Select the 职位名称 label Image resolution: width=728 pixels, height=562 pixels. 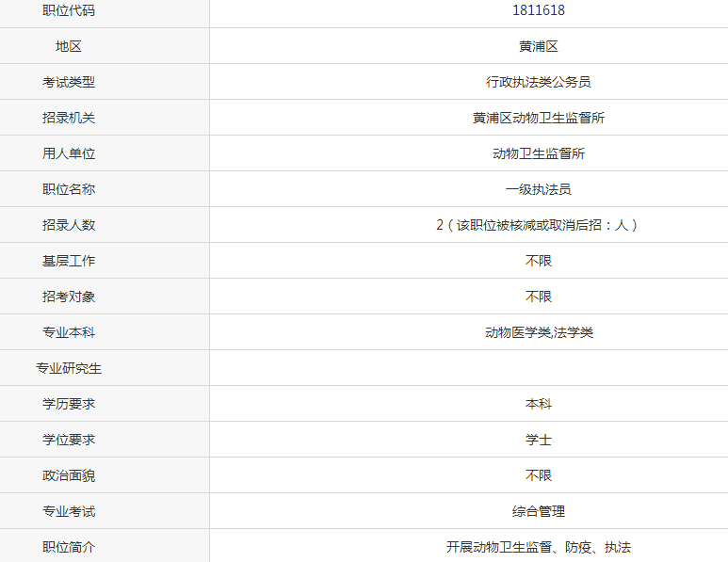(x=69, y=189)
